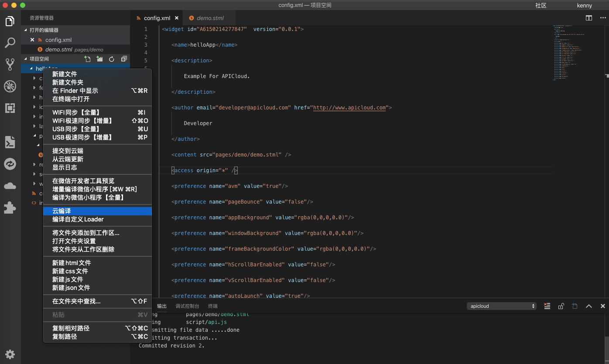The width and height of the screenshot is (609, 364).
Task: Expand the folder starting with 'fe'
Action: [35, 88]
